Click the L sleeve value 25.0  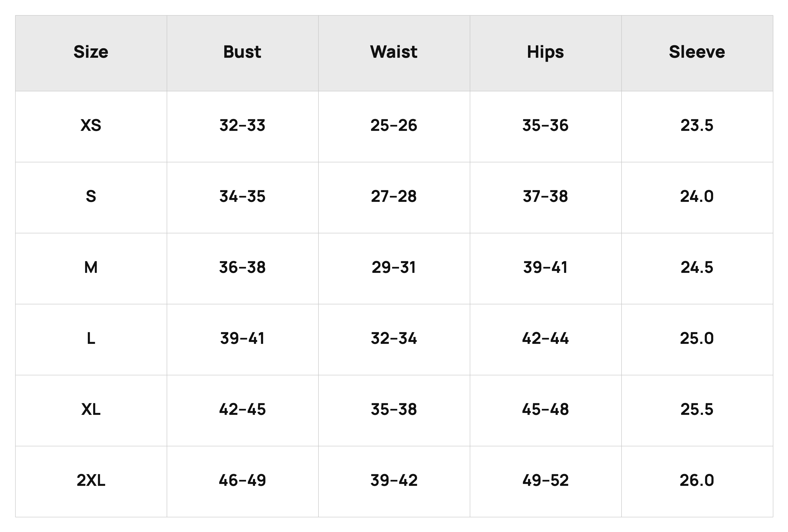[697, 338]
